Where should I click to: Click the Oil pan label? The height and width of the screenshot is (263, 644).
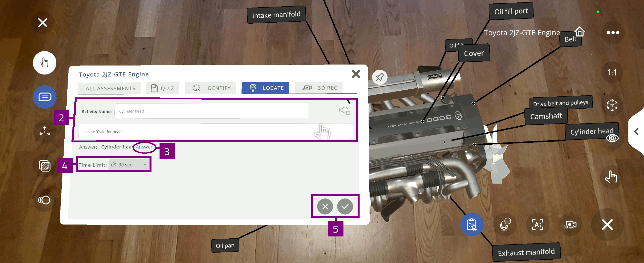225,245
